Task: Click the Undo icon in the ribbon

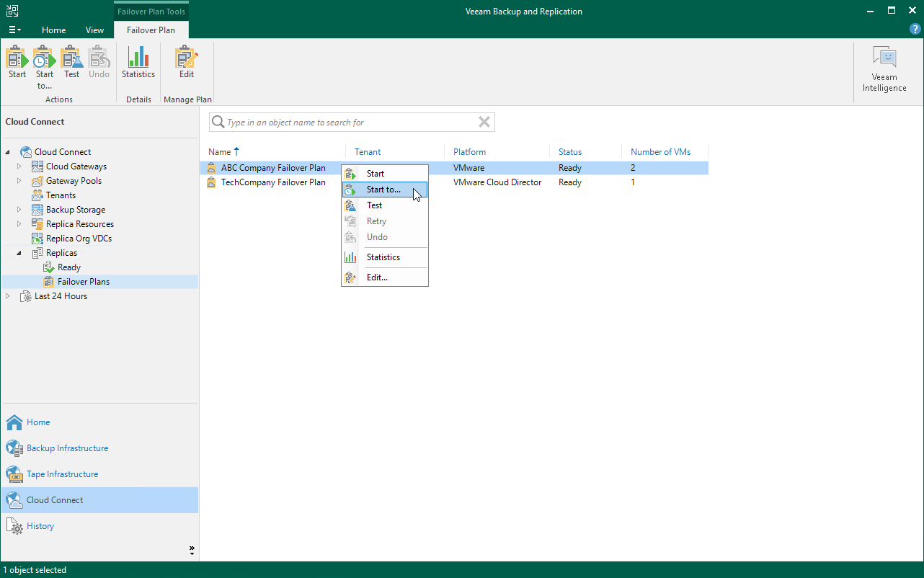Action: tap(99, 65)
